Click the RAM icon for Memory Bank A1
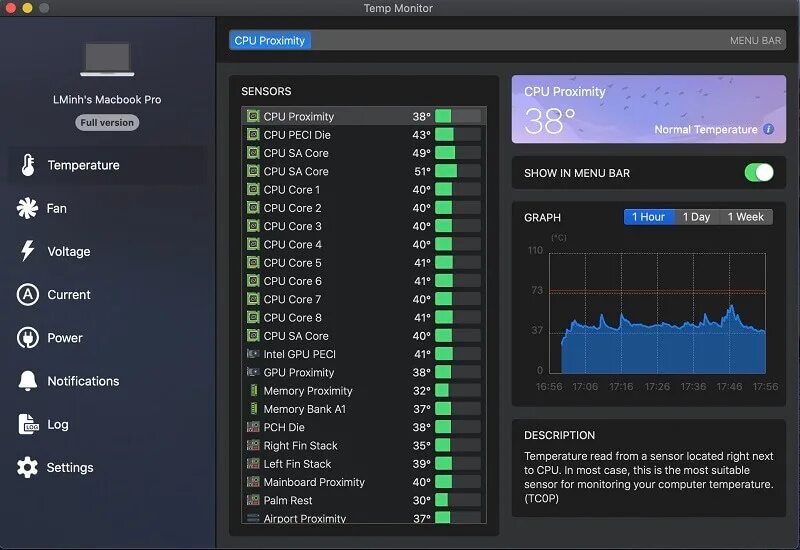This screenshot has width=800, height=550. point(254,408)
